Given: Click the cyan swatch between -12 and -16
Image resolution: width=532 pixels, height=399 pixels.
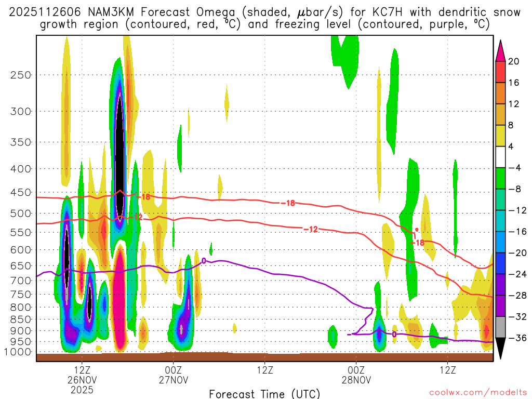Looking at the screenshot, I should tap(500, 221).
